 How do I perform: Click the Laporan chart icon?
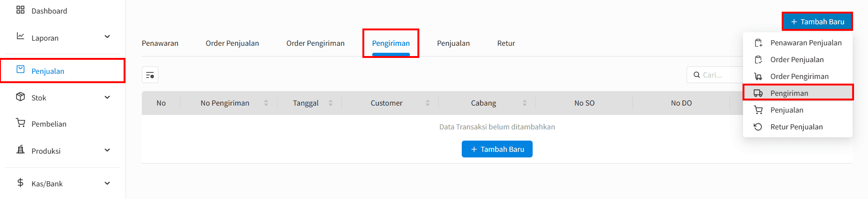point(21,36)
